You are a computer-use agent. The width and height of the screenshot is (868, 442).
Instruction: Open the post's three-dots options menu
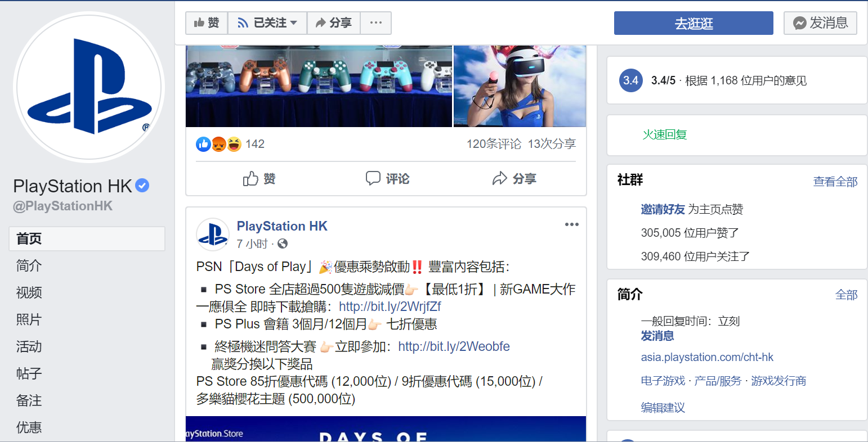[x=572, y=224]
